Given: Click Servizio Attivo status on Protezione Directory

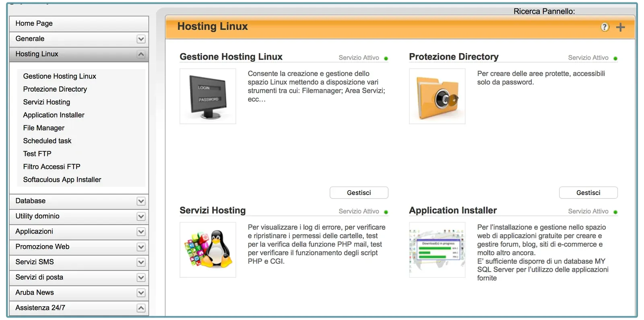Looking at the screenshot, I should coord(592,58).
